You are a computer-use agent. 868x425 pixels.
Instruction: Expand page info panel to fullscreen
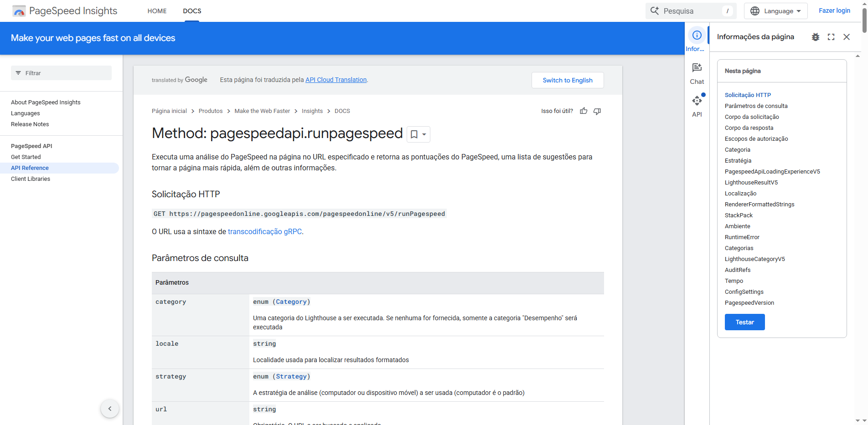[831, 37]
